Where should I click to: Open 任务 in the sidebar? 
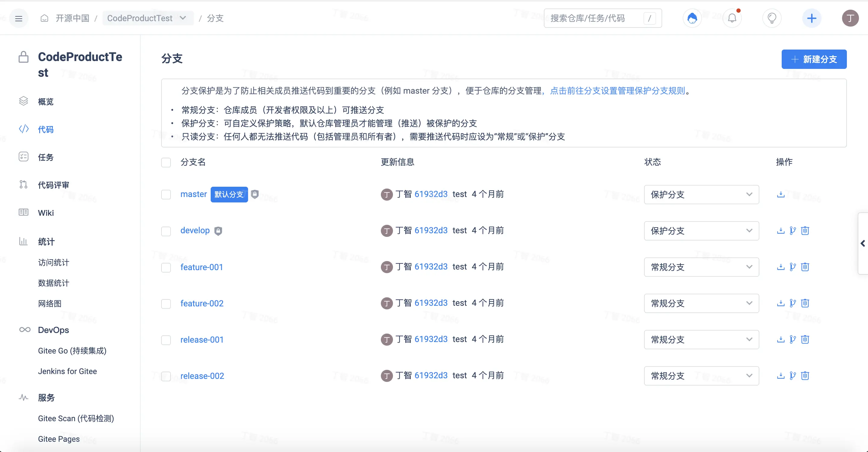pyautogui.click(x=46, y=157)
